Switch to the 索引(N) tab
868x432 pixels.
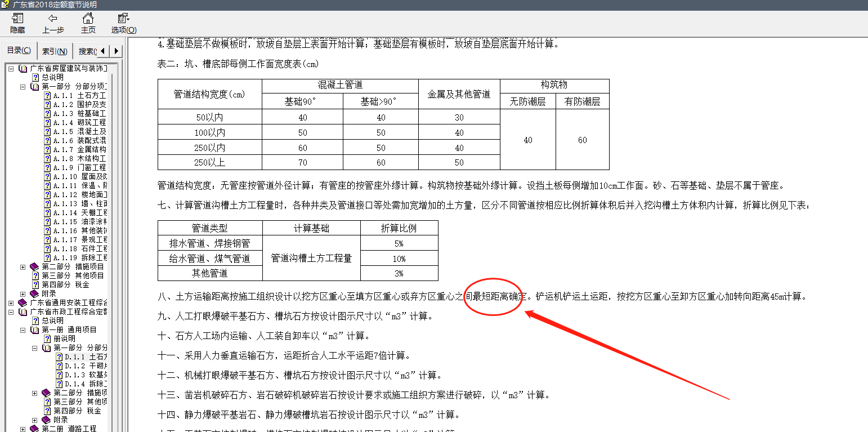coord(56,51)
